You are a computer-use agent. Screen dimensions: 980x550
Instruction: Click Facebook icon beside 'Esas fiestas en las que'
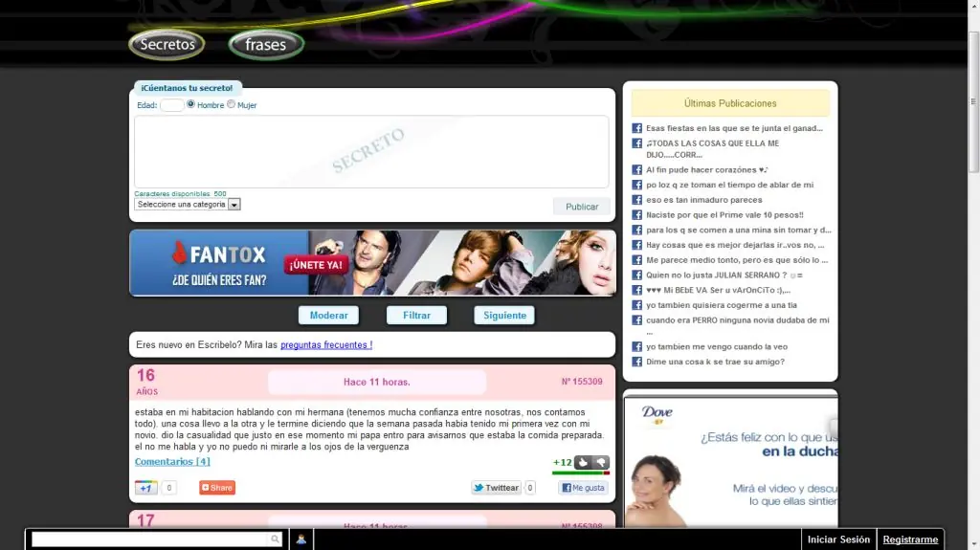636,128
